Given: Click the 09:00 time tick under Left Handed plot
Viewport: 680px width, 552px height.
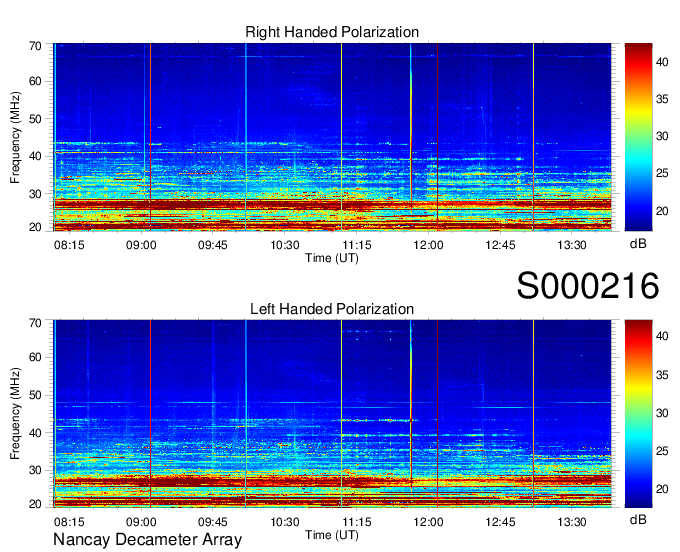Looking at the screenshot, I should (141, 522).
